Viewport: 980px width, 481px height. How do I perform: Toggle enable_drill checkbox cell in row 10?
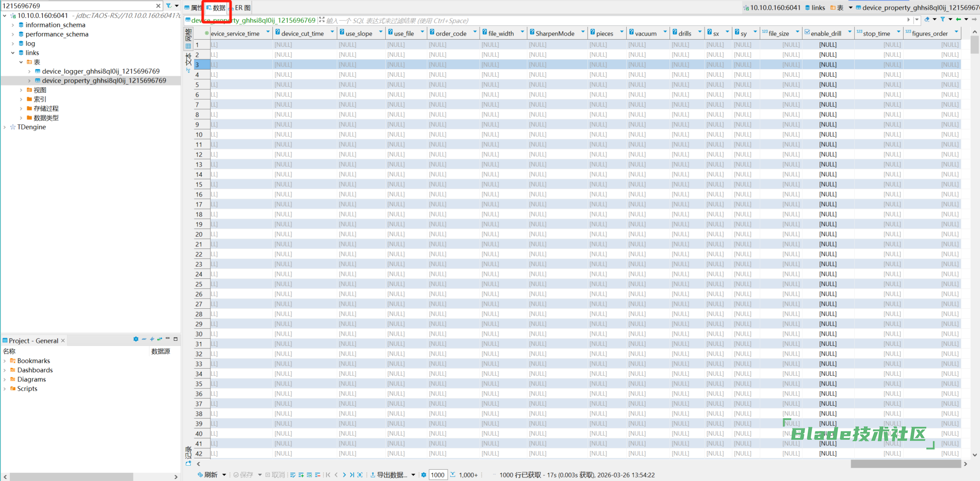827,135
